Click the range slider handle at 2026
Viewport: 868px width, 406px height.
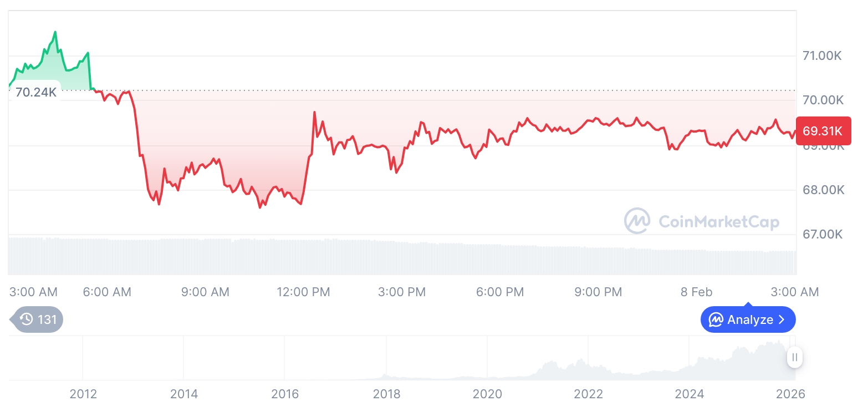pos(795,358)
